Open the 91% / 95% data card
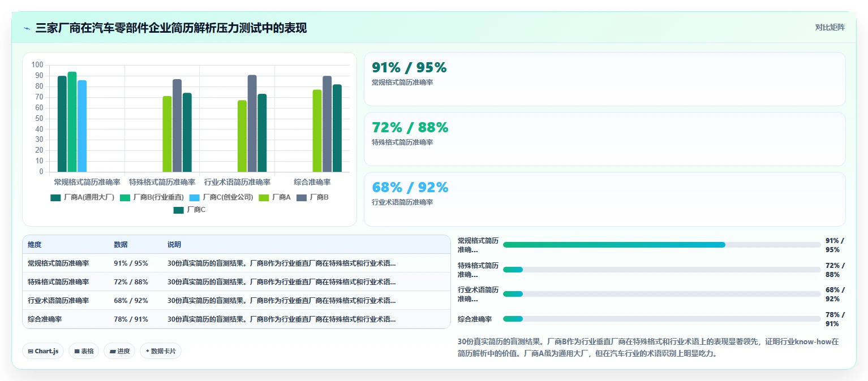Screen dimensions: 868x381 point(604,79)
